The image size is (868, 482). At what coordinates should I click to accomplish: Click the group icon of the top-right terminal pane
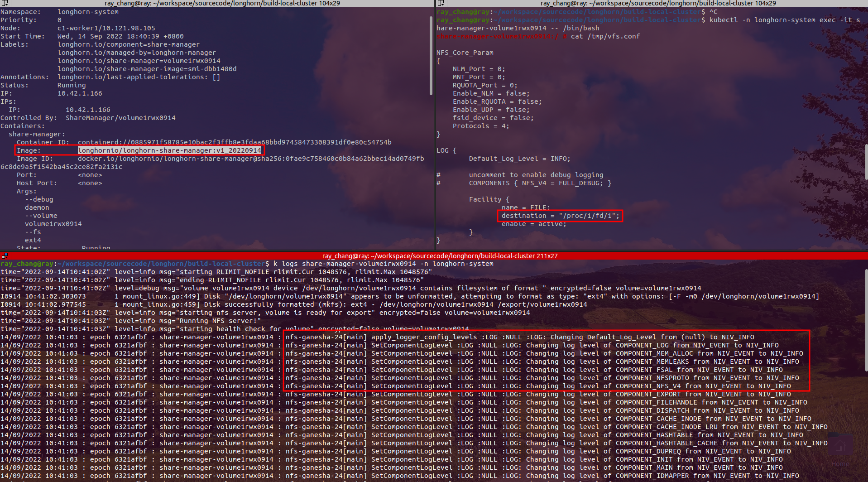click(440, 3)
